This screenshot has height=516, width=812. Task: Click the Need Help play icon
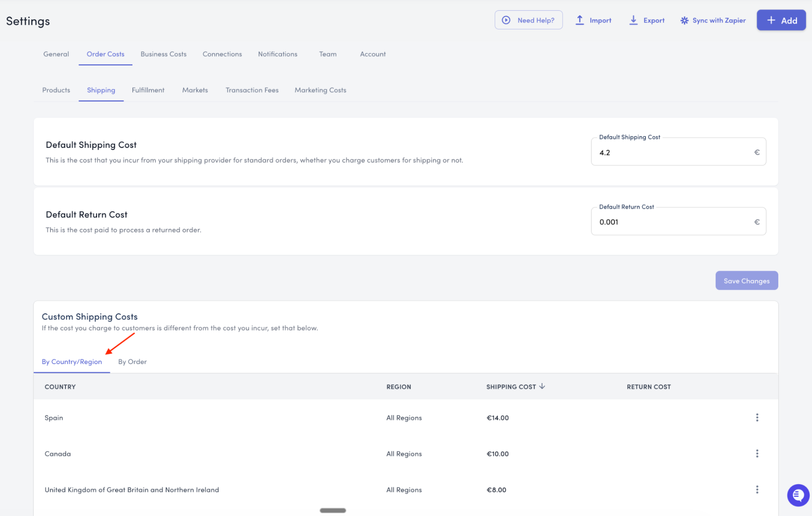click(x=506, y=20)
